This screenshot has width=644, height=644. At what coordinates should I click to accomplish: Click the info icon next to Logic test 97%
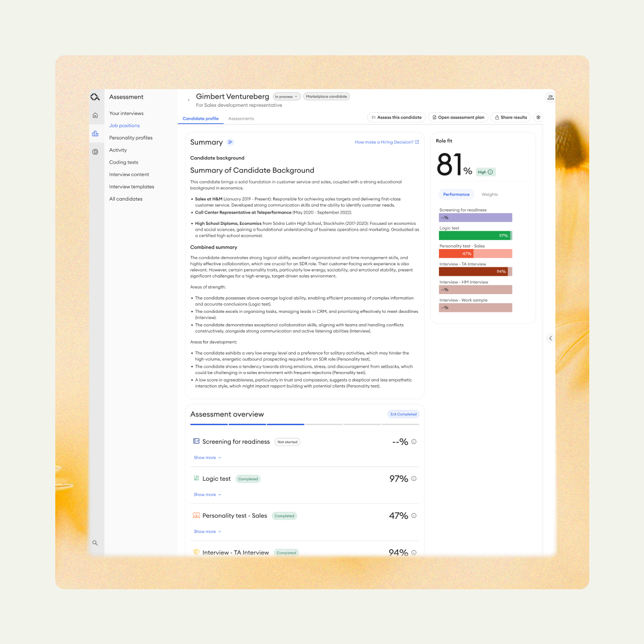click(414, 479)
